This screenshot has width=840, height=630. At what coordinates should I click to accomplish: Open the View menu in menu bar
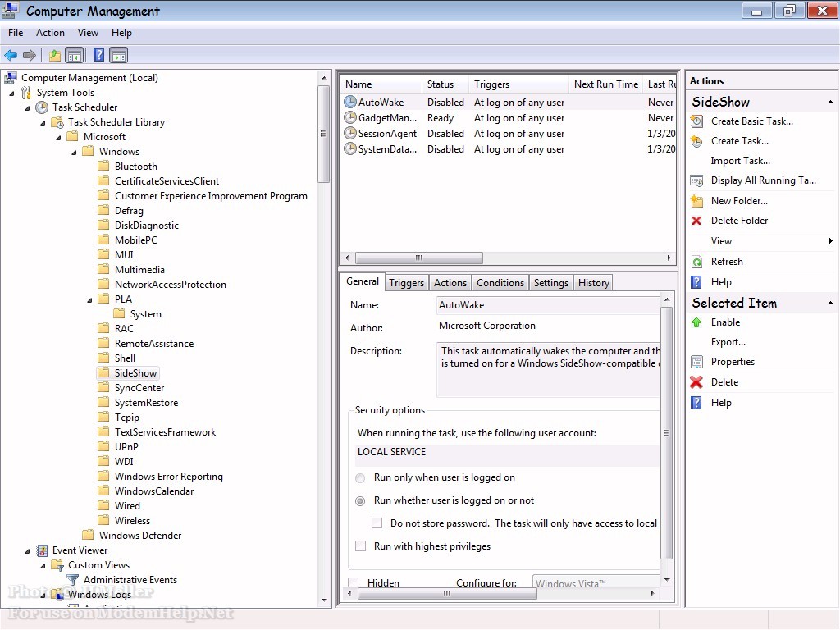88,33
